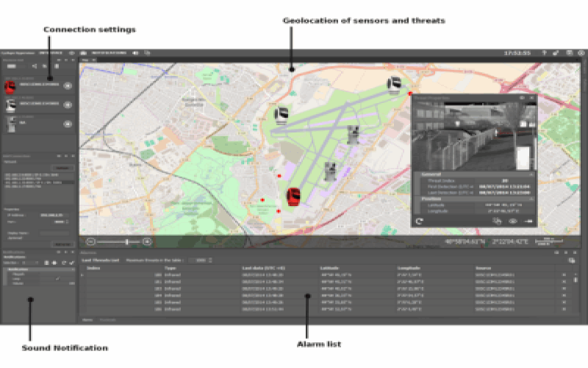Click the red sensor marker on the map
This screenshot has width=588, height=368.
pyautogui.click(x=293, y=197)
